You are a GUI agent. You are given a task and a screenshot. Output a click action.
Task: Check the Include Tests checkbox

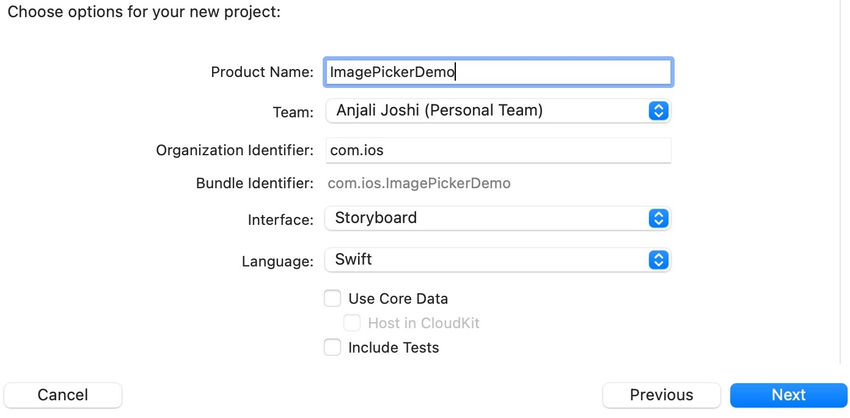tap(333, 348)
